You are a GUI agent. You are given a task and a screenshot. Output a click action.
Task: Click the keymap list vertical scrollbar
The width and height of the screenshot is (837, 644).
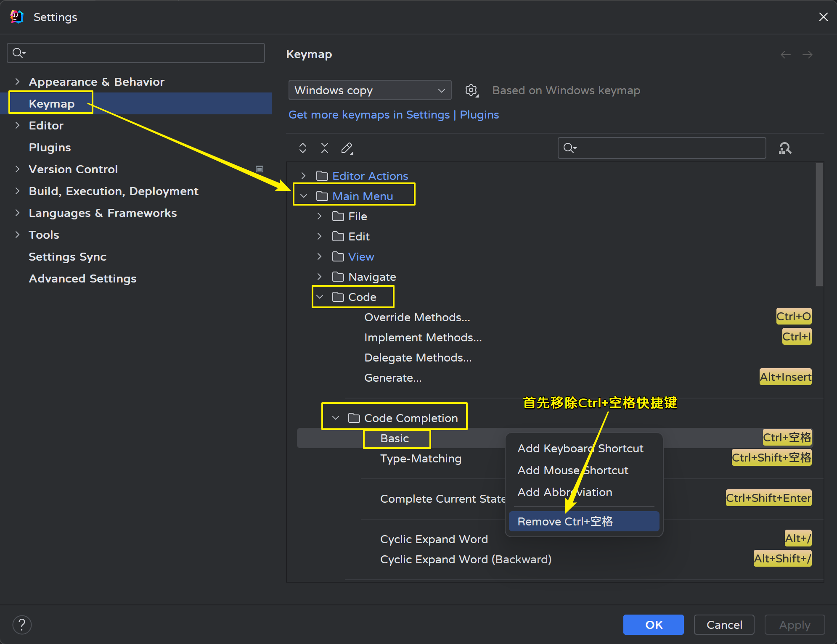[x=819, y=225]
